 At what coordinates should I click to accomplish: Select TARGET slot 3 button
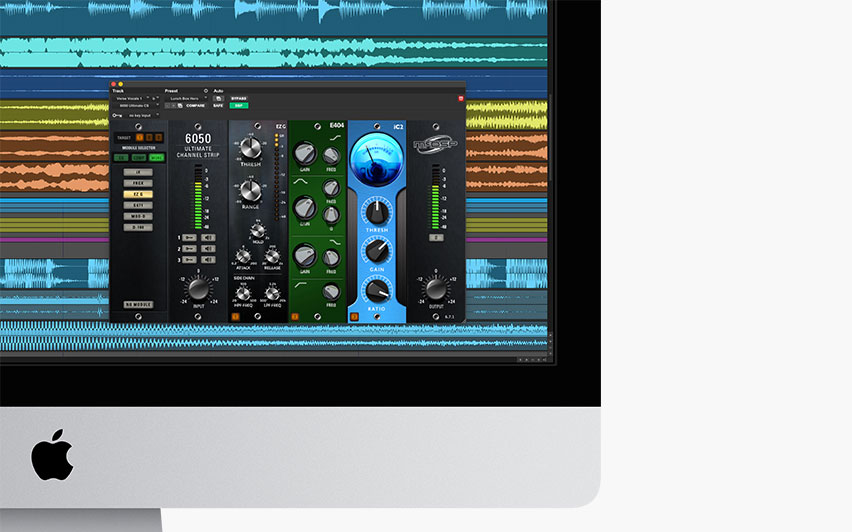coord(159,137)
